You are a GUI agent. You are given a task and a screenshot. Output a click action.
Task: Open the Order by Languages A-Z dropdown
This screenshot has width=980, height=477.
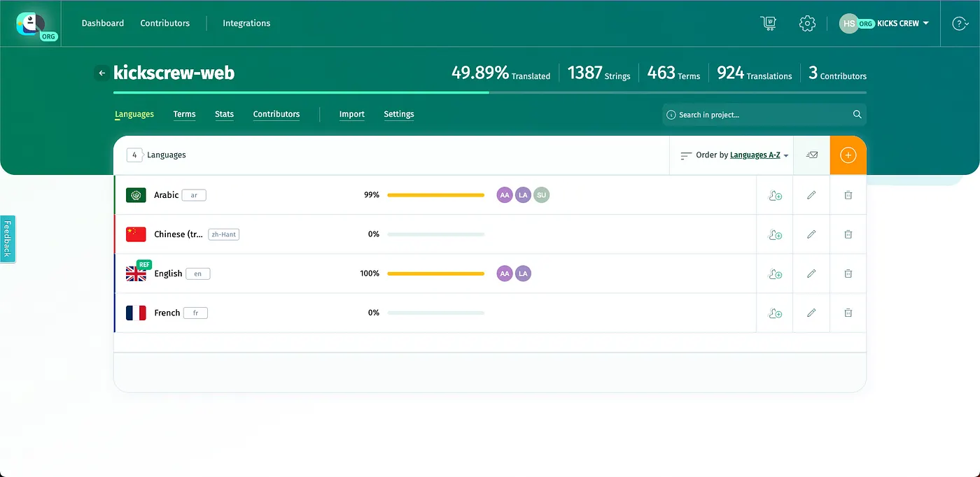click(x=735, y=155)
